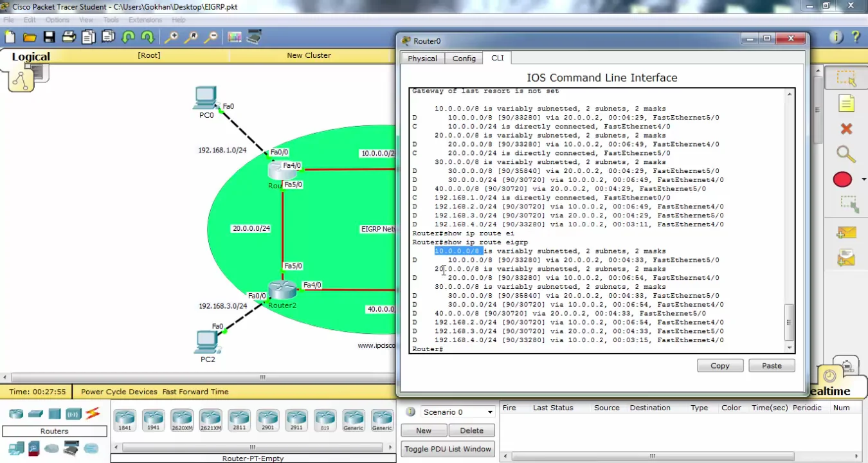Click the Save file toolbar icon
Image resolution: width=868 pixels, height=463 pixels.
pyautogui.click(x=49, y=37)
